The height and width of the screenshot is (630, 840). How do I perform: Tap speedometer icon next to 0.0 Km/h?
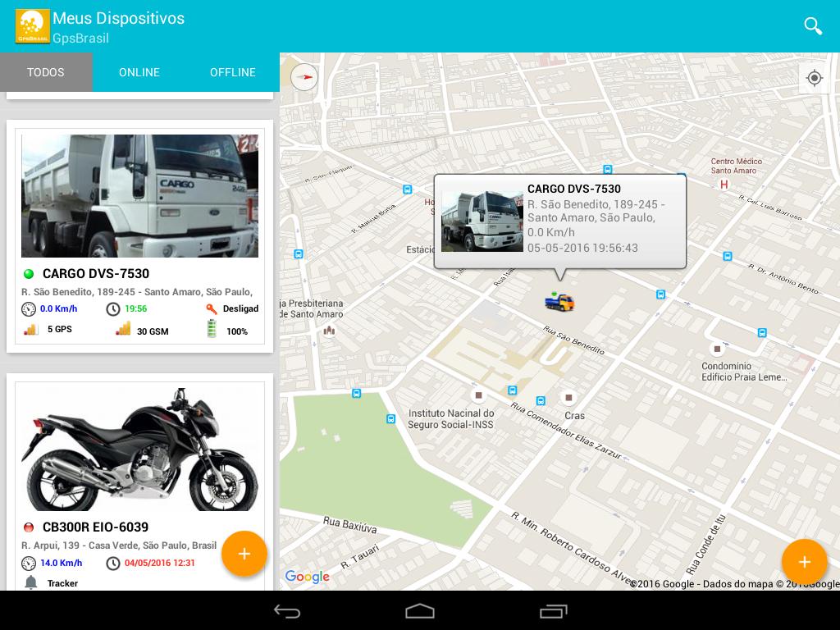click(29, 309)
